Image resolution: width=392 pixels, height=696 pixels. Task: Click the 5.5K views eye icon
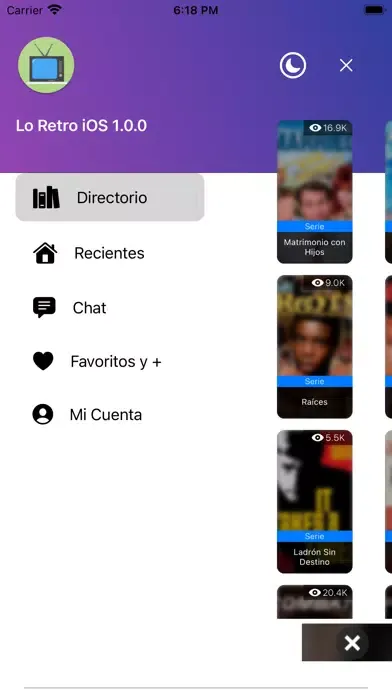(x=318, y=438)
